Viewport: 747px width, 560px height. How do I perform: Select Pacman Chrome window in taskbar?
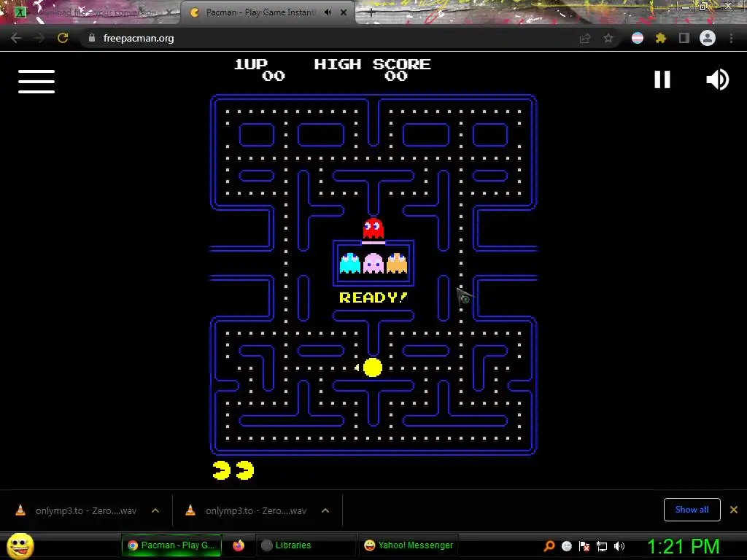pos(171,545)
